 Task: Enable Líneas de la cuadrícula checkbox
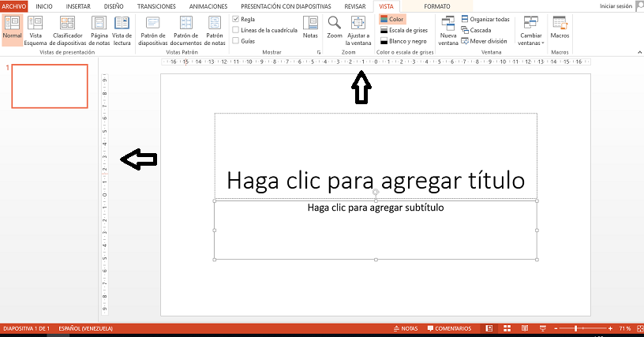pyautogui.click(x=236, y=30)
